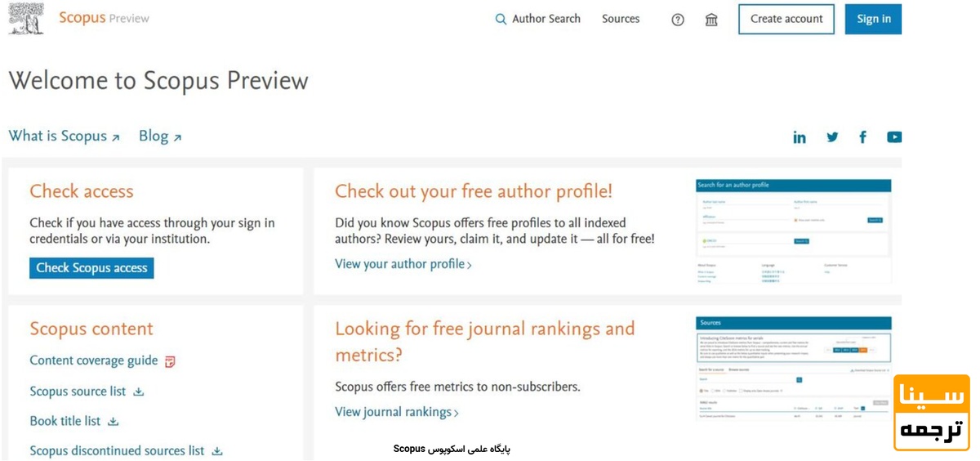Visit the Scopus Twitter icon

pos(832,137)
